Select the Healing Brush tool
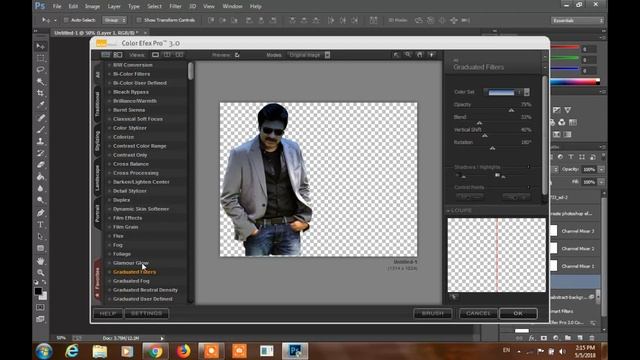This screenshot has width=640, height=360. coord(40,118)
